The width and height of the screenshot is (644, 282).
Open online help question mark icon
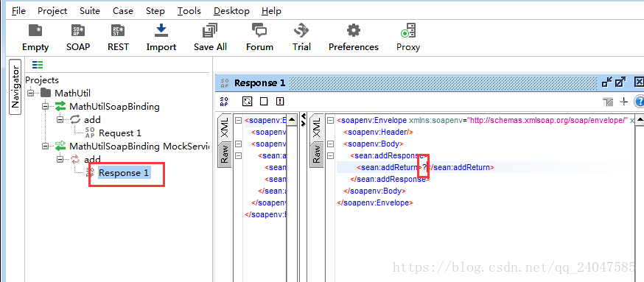pos(639,102)
